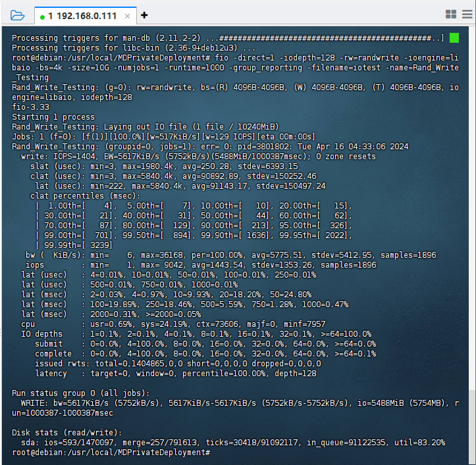The height and width of the screenshot is (465, 476).
Task: Click the bottom root@debian command prompt
Action: click(111, 453)
